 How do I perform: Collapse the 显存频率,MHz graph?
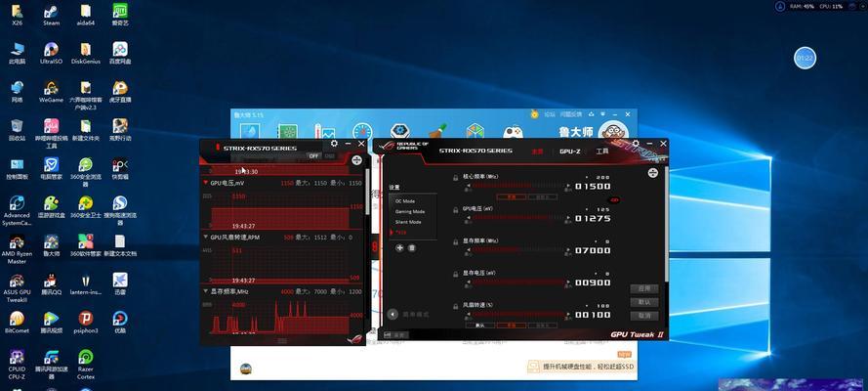coord(206,290)
